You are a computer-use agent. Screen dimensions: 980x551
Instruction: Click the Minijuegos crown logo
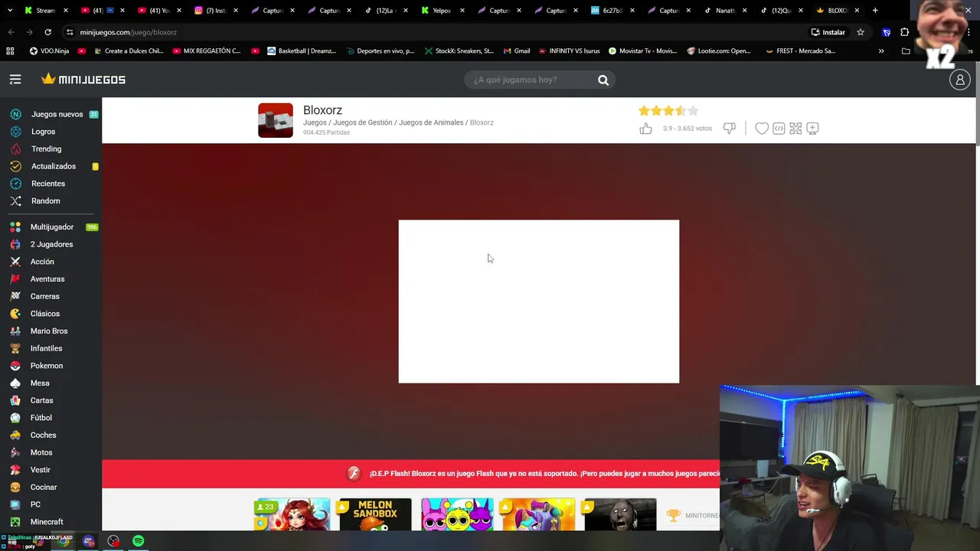coord(83,80)
